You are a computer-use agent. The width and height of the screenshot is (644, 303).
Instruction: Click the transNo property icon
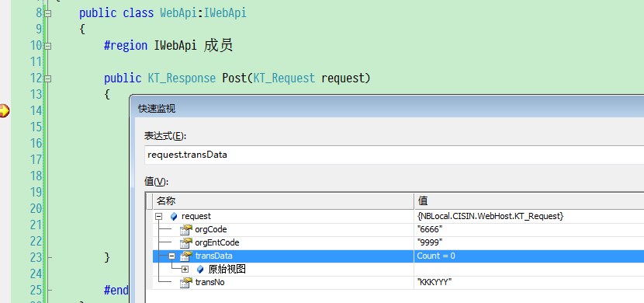pos(186,282)
